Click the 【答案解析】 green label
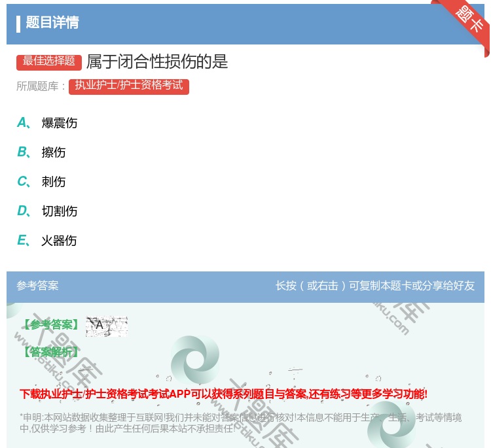 52,352
